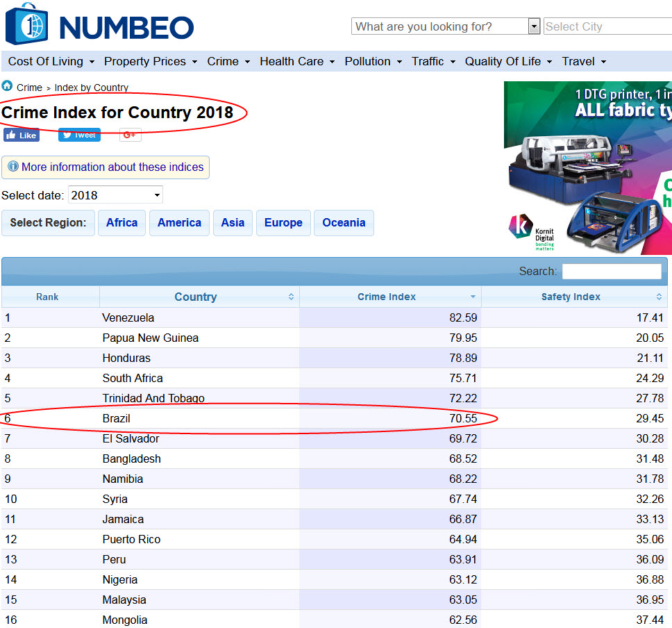Image resolution: width=672 pixels, height=628 pixels.
Task: Sort by Safety Index column arrows
Action: [x=659, y=297]
